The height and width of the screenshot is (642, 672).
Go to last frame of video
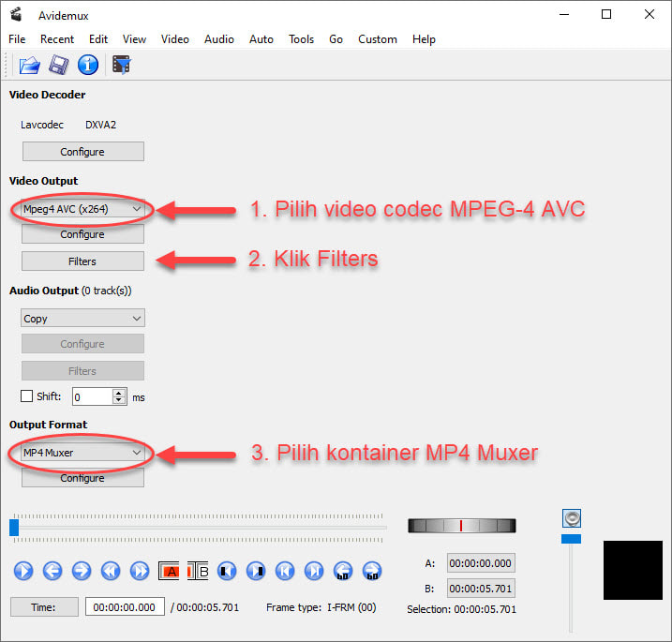pyautogui.click(x=314, y=571)
